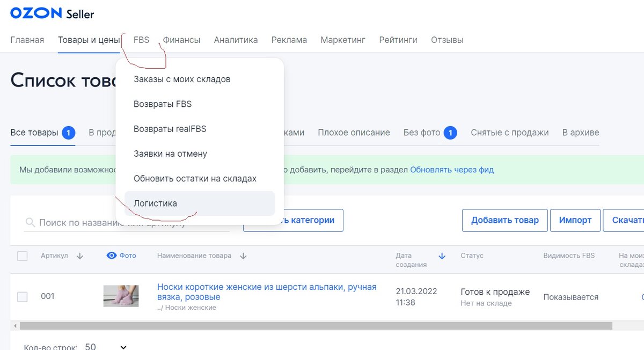The image size is (644, 350).
Task: Click the article number 001
Action: [x=48, y=296]
